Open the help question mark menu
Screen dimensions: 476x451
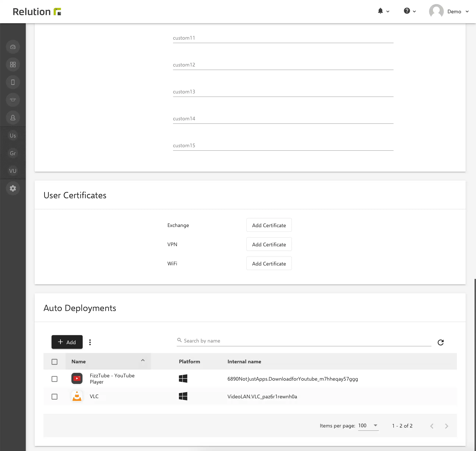tap(410, 11)
